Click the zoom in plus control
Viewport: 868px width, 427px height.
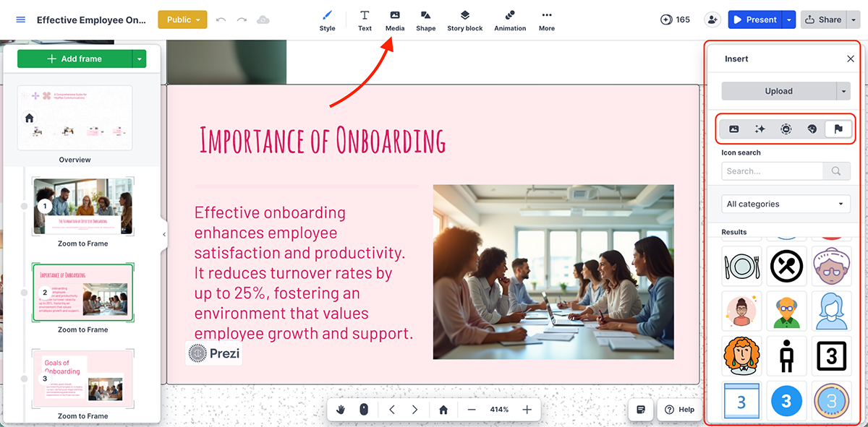click(x=527, y=409)
